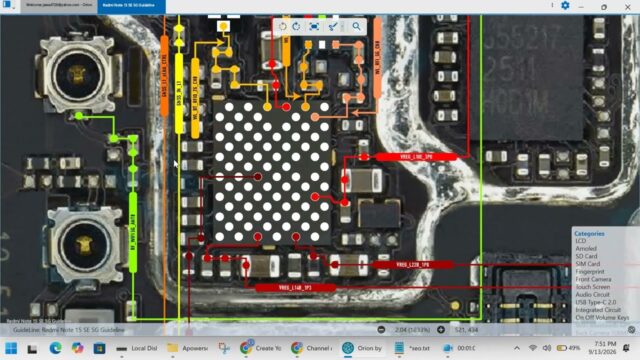This screenshot has height=360, width=640.
Task: Choose SIM Card category
Action: point(588,264)
